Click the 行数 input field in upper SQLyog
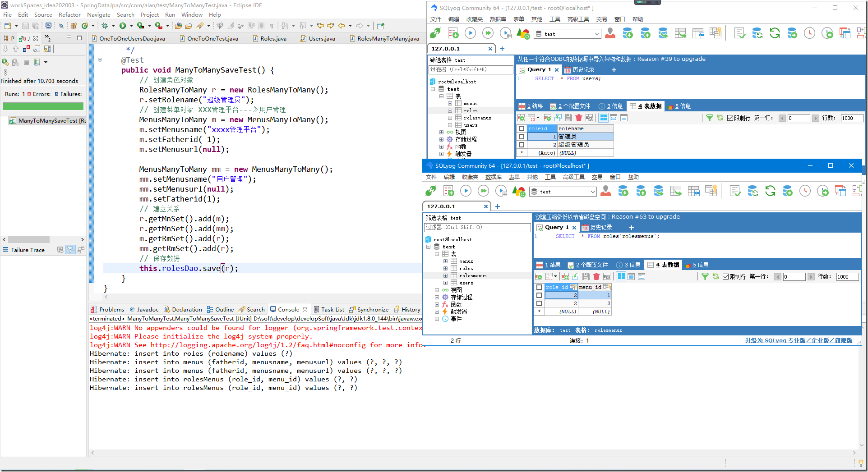The image size is (868, 472). (852, 118)
